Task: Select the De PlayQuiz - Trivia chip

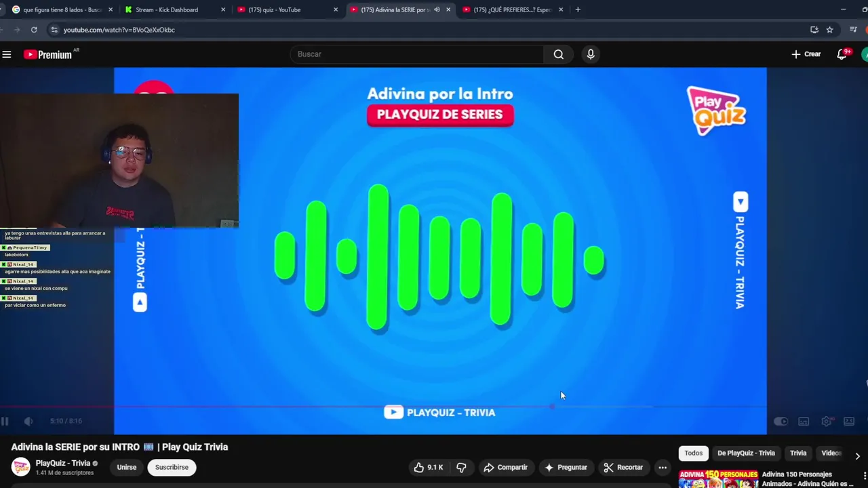Action: coord(746,453)
